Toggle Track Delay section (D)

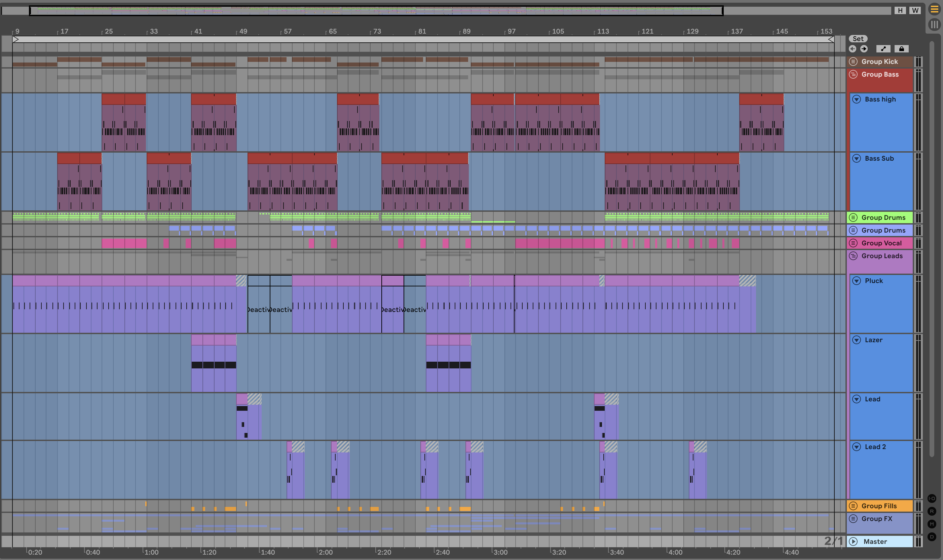point(932,536)
